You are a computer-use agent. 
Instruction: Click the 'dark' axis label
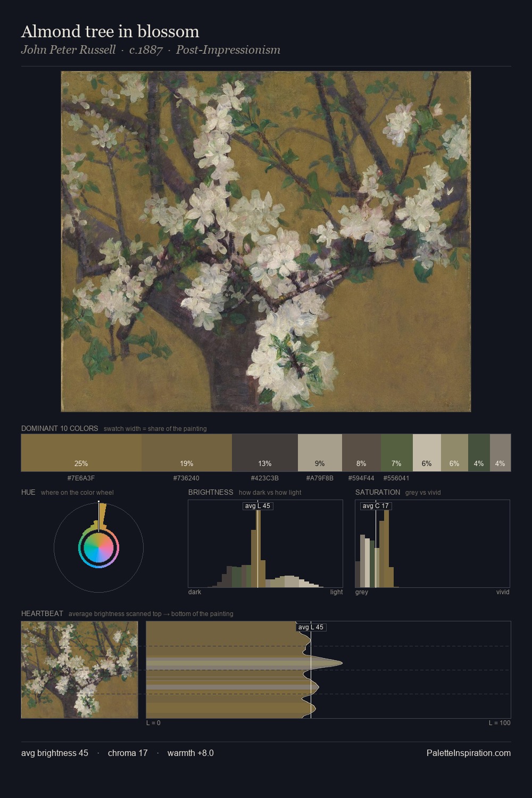pos(195,592)
